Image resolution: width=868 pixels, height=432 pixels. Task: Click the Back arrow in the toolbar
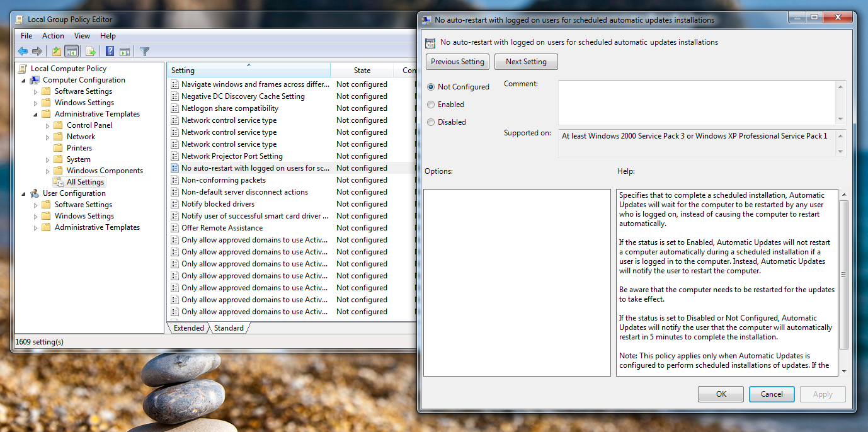[23, 52]
